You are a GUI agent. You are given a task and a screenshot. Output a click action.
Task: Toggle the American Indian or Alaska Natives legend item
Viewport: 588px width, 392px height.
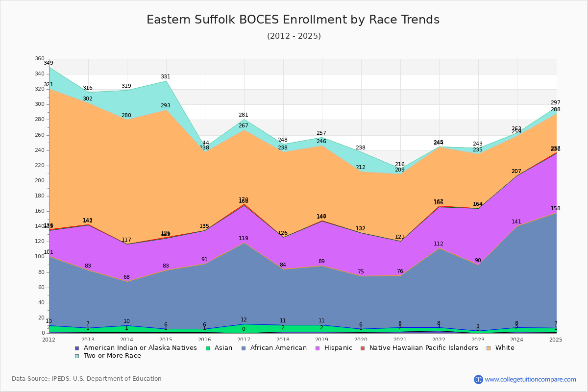(x=136, y=348)
